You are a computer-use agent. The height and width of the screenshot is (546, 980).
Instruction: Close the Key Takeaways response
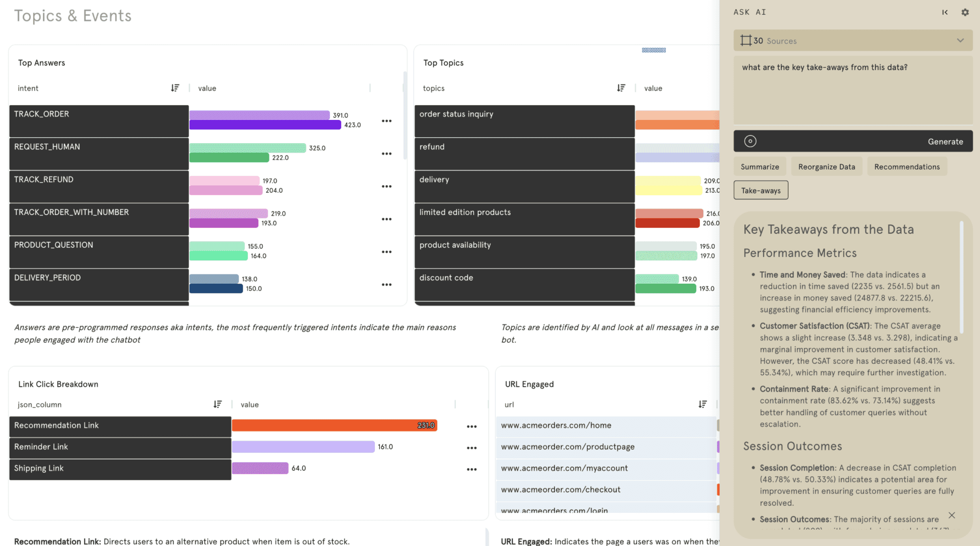[952, 515]
